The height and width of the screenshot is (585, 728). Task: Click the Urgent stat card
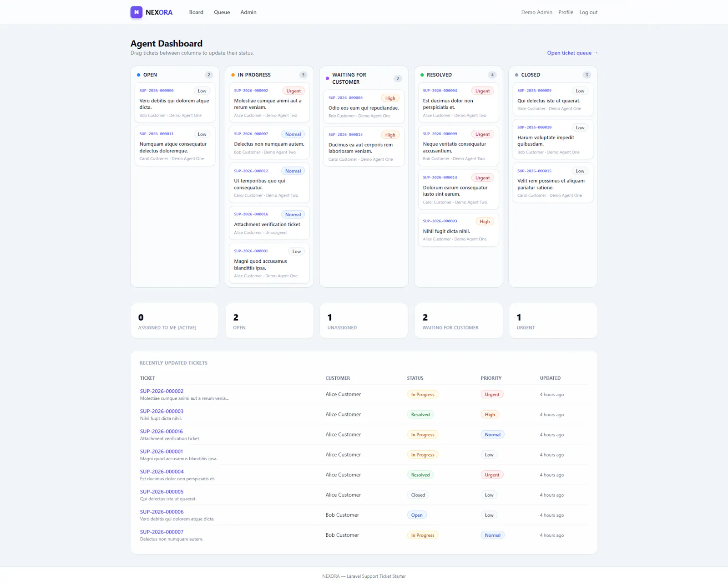[553, 321]
